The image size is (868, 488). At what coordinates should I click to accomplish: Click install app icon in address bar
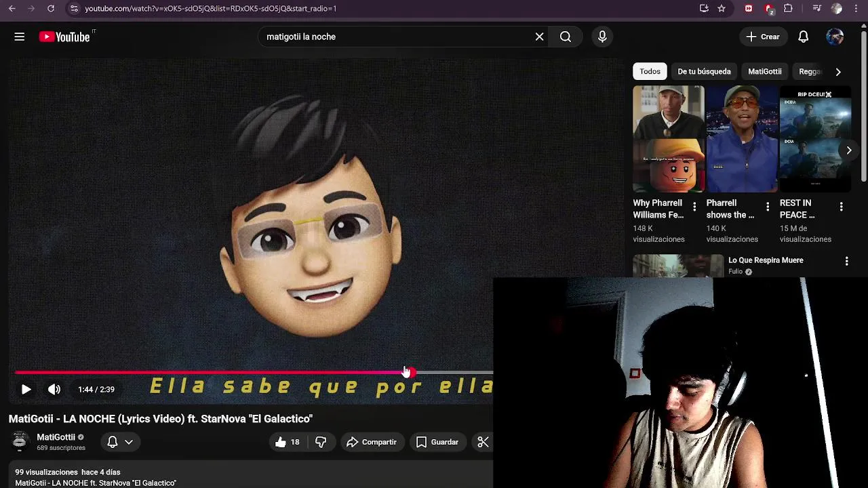[x=704, y=8]
